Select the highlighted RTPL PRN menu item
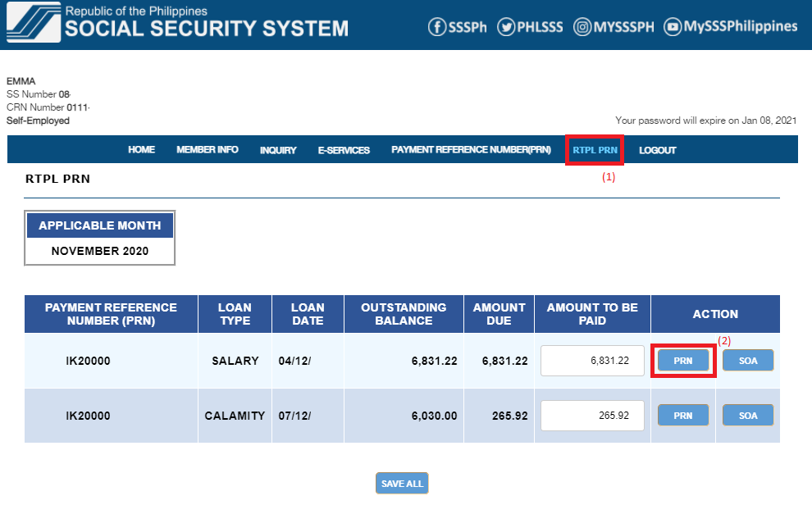The width and height of the screenshot is (812, 505). coord(595,149)
